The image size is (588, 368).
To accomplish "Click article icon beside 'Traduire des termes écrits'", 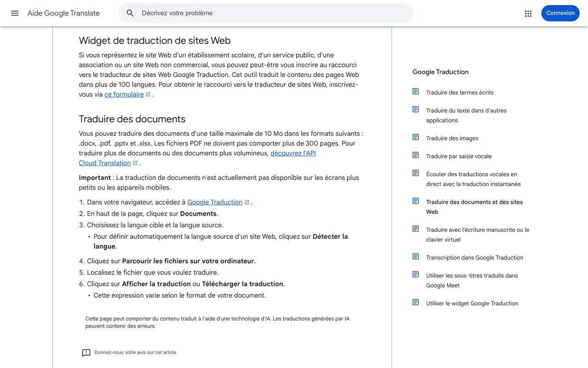I will (416, 92).
